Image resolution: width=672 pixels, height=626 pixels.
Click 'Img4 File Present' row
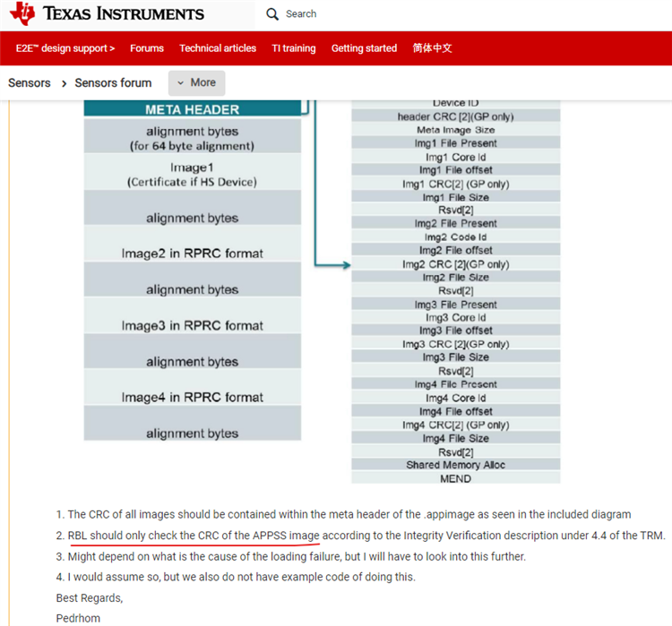pos(455,384)
